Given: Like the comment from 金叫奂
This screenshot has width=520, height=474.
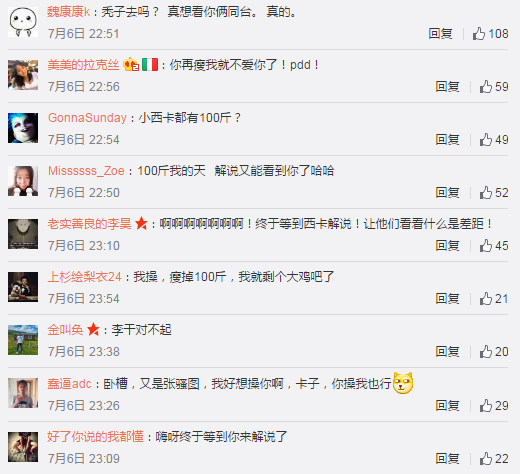Looking at the screenshot, I should pyautogui.click(x=494, y=352).
